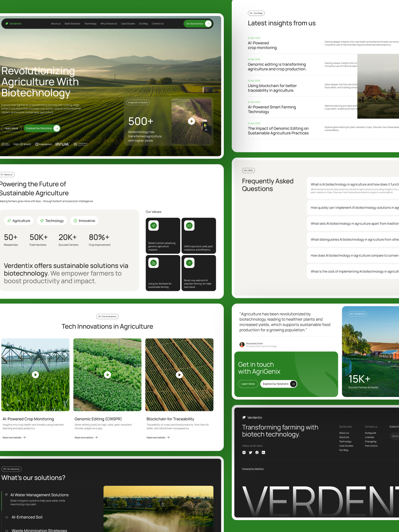Click the irrigation solutions image
The width and height of the screenshot is (399, 532).
[x=158, y=509]
